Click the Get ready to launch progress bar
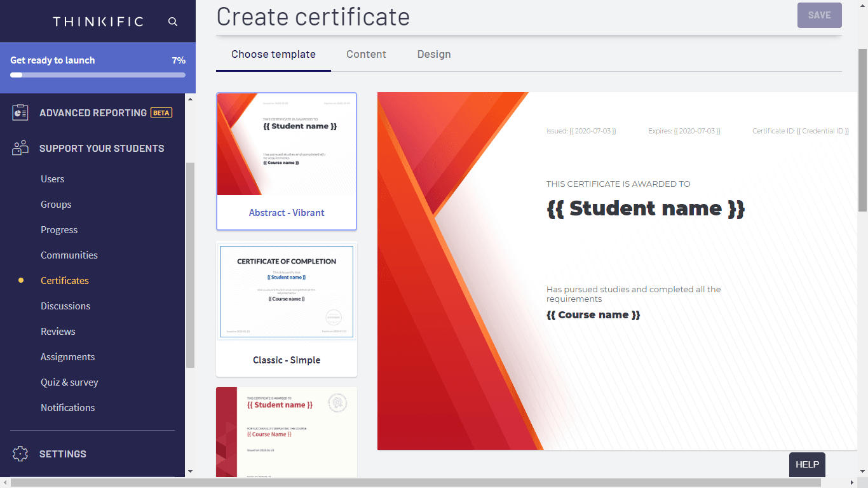 [x=98, y=75]
